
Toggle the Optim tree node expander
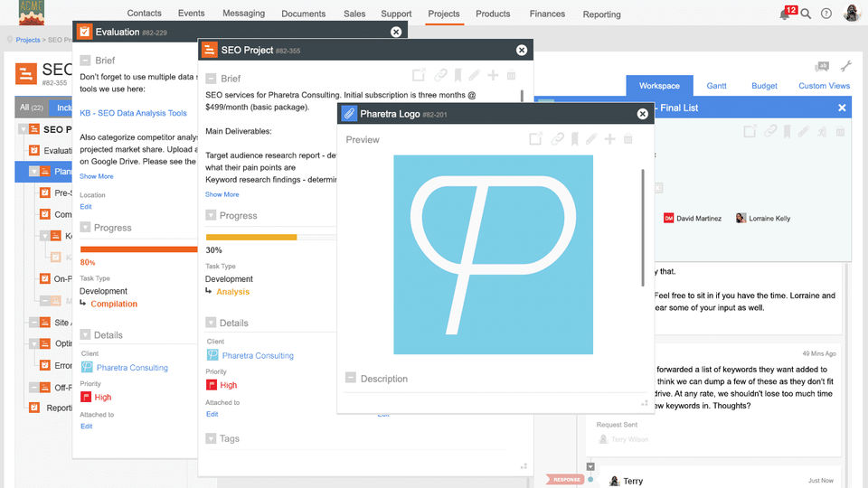(x=33, y=343)
